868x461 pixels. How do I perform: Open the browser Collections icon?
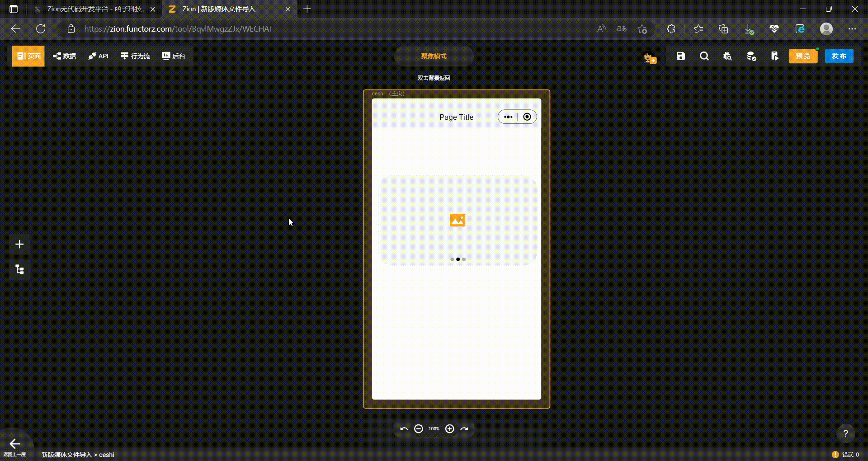pos(723,29)
